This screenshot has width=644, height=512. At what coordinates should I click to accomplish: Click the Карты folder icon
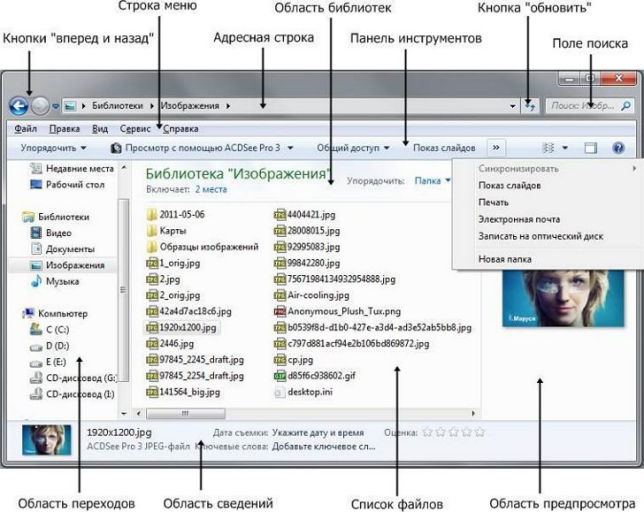[152, 231]
